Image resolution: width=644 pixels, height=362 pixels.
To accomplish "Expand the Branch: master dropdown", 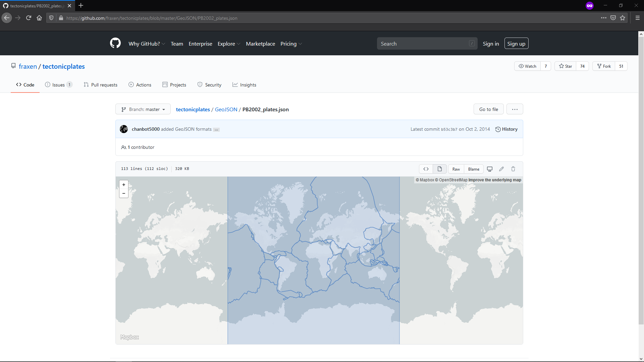I will coord(143,109).
